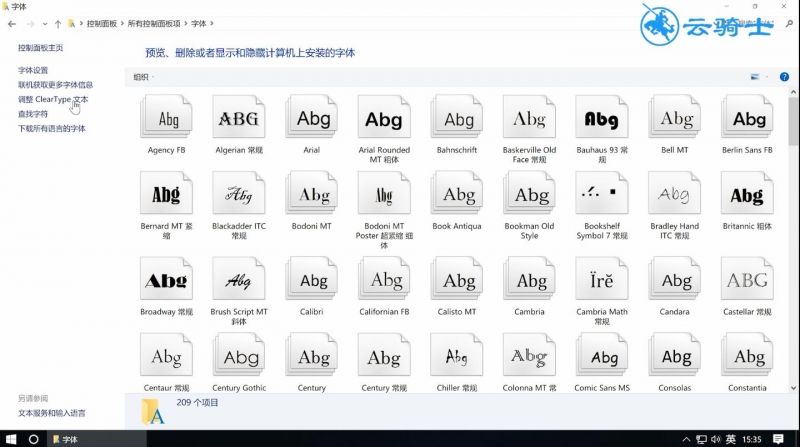Select the Calisto MT font icon

click(x=457, y=279)
